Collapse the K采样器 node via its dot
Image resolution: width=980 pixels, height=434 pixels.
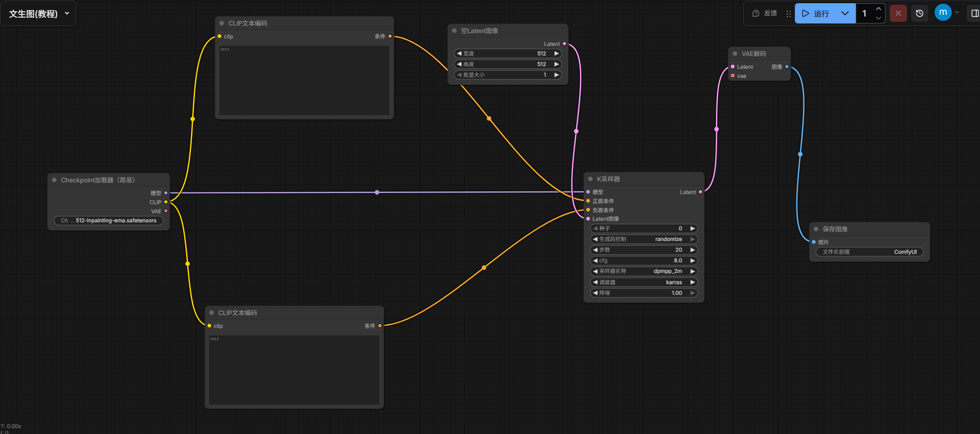[x=590, y=179]
